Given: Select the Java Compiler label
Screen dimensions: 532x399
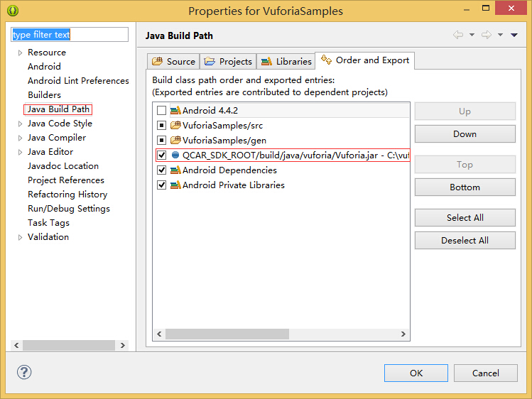Looking at the screenshot, I should pos(57,138).
